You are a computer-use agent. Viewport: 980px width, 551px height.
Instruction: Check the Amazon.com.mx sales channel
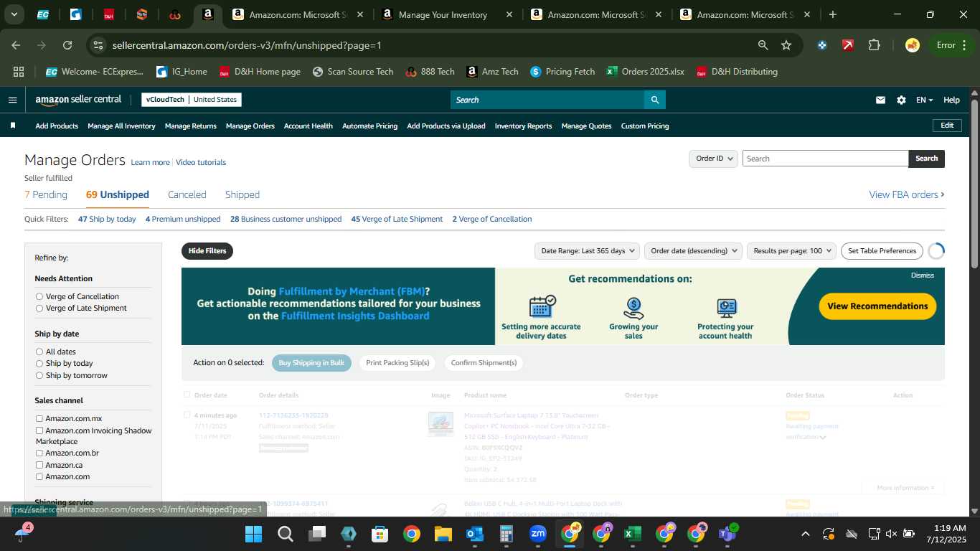39,418
